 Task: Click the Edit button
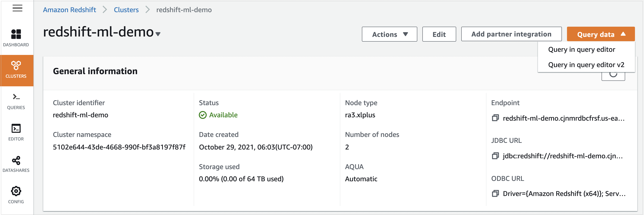[439, 34]
